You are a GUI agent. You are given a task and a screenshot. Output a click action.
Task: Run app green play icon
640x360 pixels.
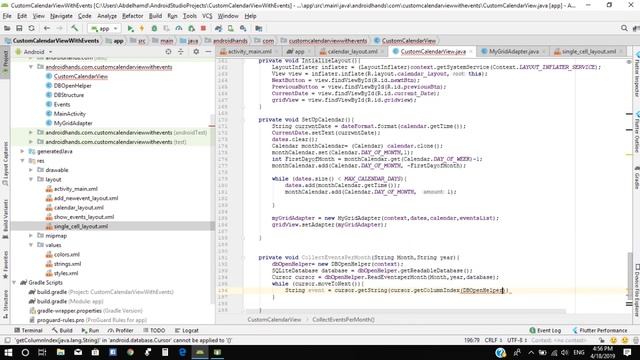pyautogui.click(x=130, y=28)
